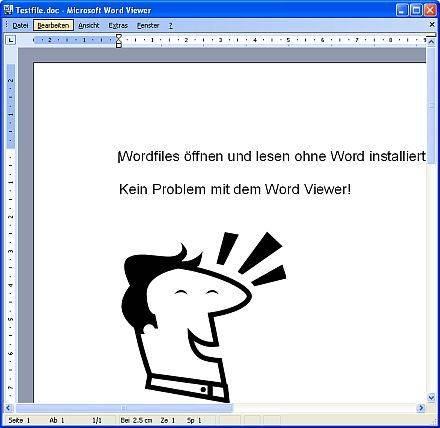Image resolution: width=440 pixels, height=428 pixels.
Task: Maximize the Word Viewer window
Action: pos(416,10)
